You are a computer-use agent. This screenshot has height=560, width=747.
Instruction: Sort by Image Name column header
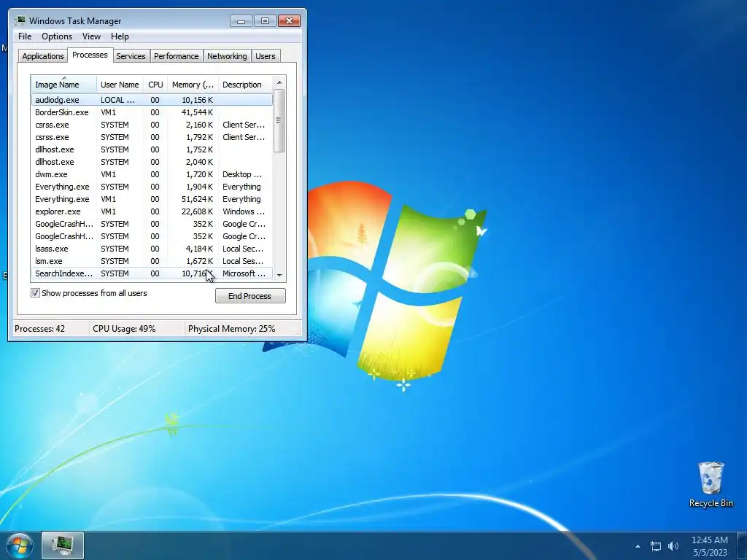tap(64, 84)
